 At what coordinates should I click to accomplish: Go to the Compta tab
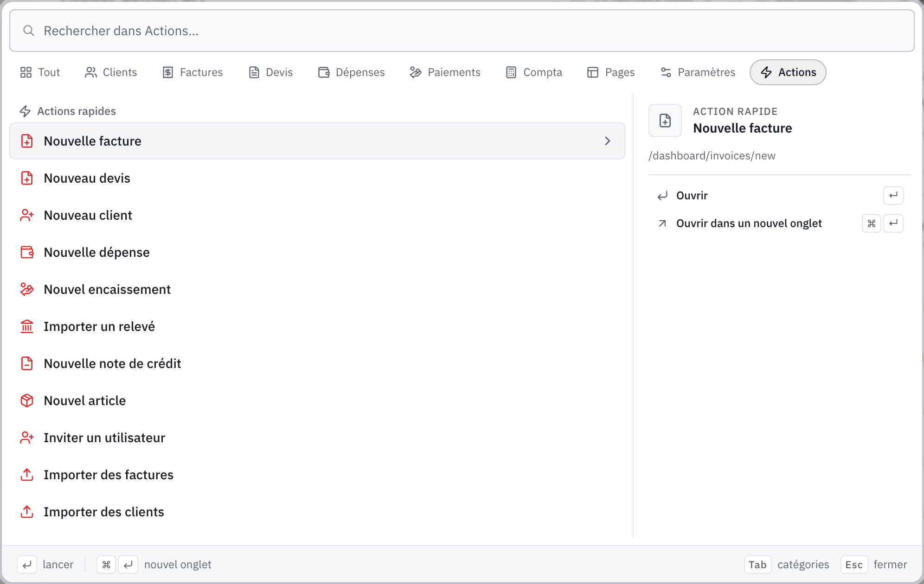[534, 72]
